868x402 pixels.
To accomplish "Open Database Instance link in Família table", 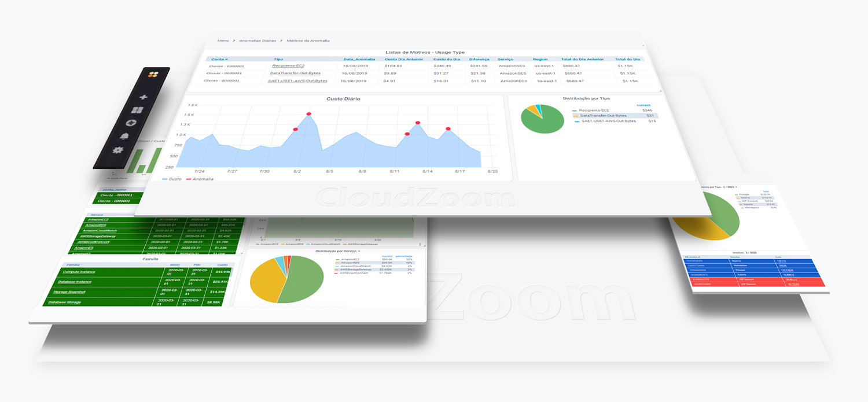I will coord(75,282).
